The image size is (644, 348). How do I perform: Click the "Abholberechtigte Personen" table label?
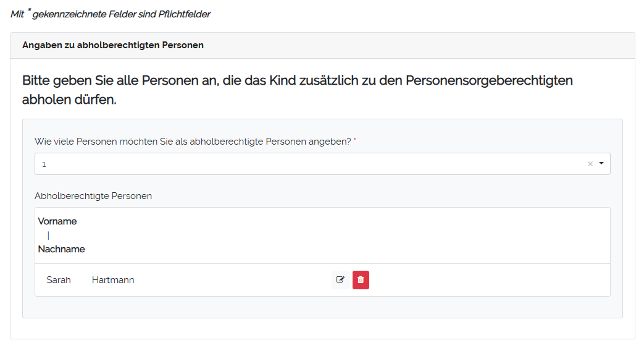(93, 196)
